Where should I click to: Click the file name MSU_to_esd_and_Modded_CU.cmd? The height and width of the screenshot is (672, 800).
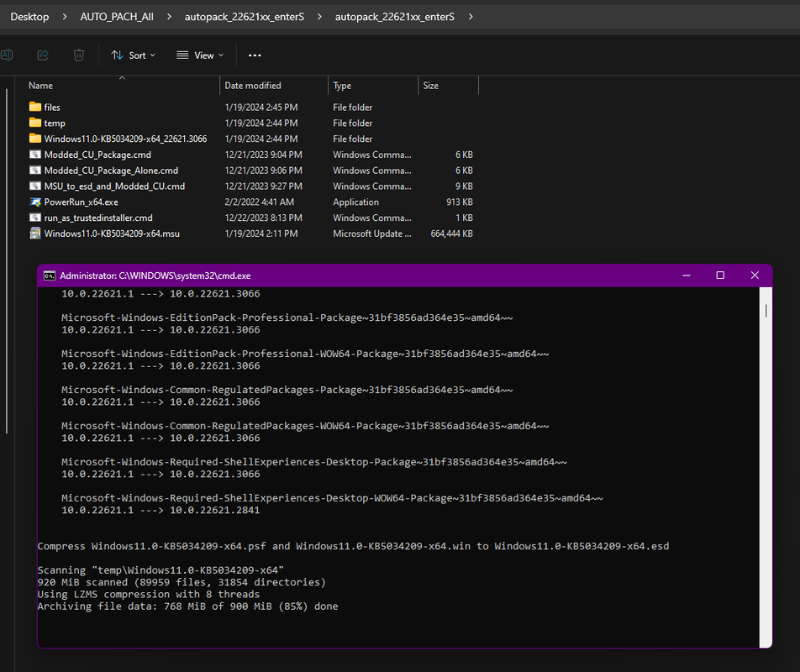[x=114, y=186]
